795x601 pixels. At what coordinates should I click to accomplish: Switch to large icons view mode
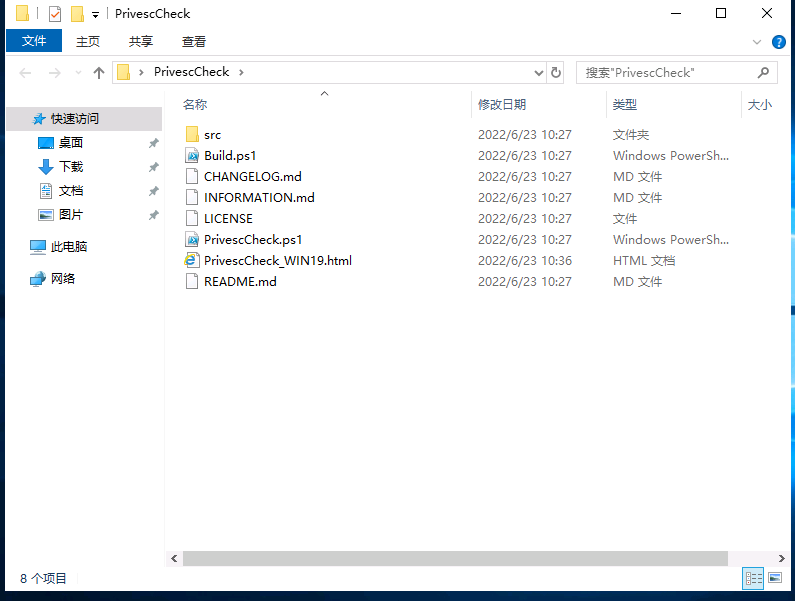tap(775, 579)
